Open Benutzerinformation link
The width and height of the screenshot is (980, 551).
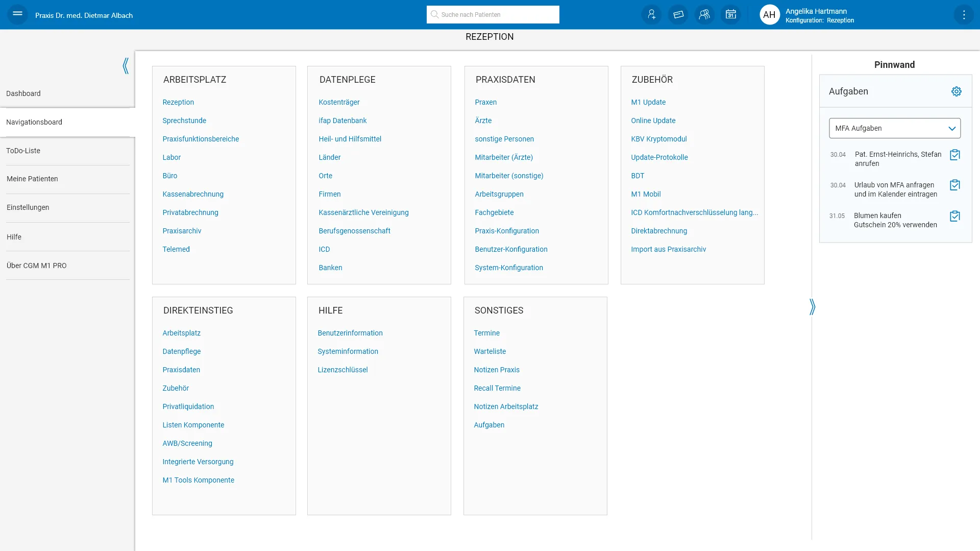[x=350, y=333]
